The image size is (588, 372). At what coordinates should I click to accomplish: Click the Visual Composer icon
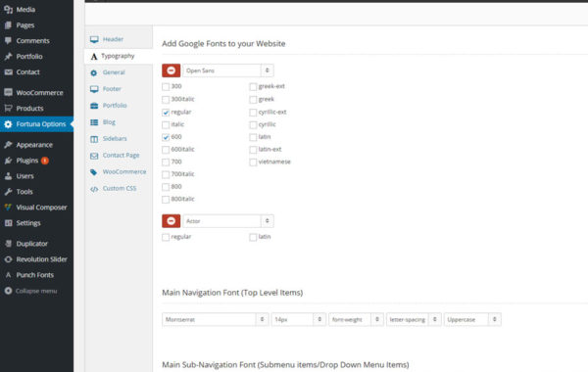(x=8, y=208)
